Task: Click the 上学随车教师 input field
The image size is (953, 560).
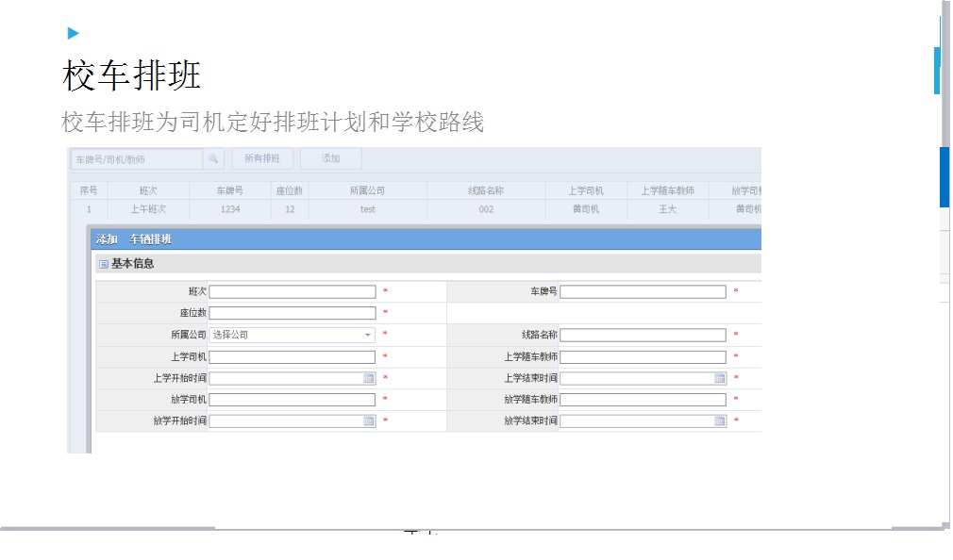Action: tap(643, 356)
